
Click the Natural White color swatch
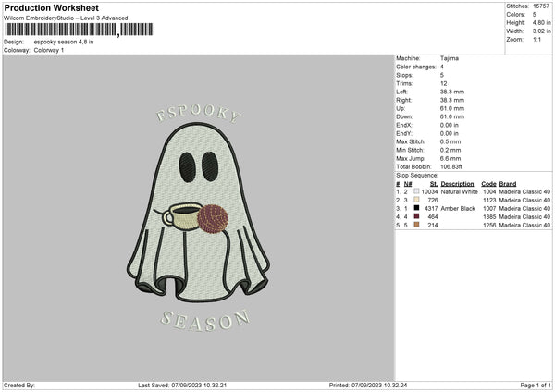point(416,191)
